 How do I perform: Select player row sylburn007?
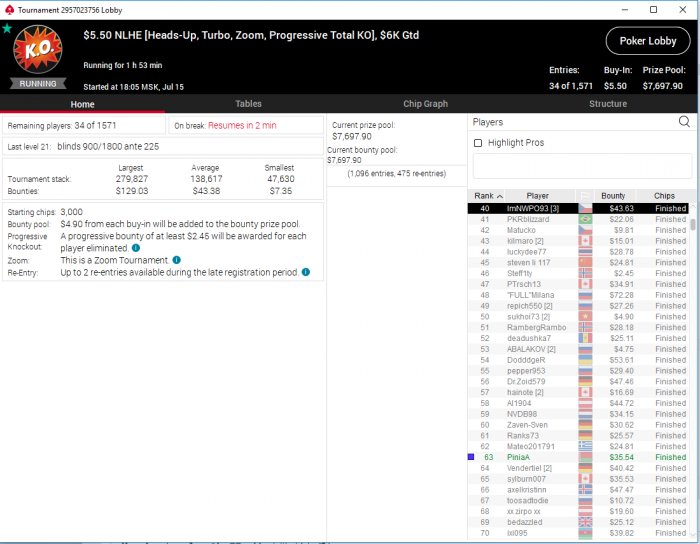(x=578, y=479)
